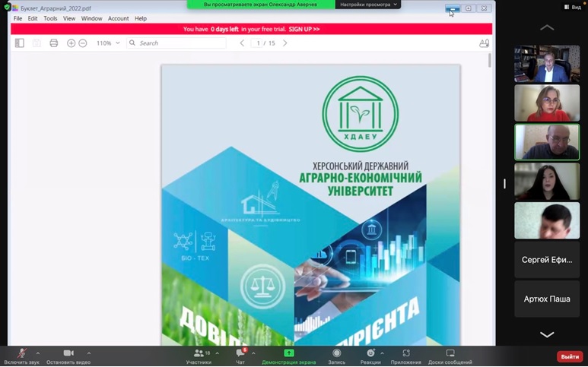The image size is (588, 367).
Task: Show more participants with down chevron
Action: (547, 334)
